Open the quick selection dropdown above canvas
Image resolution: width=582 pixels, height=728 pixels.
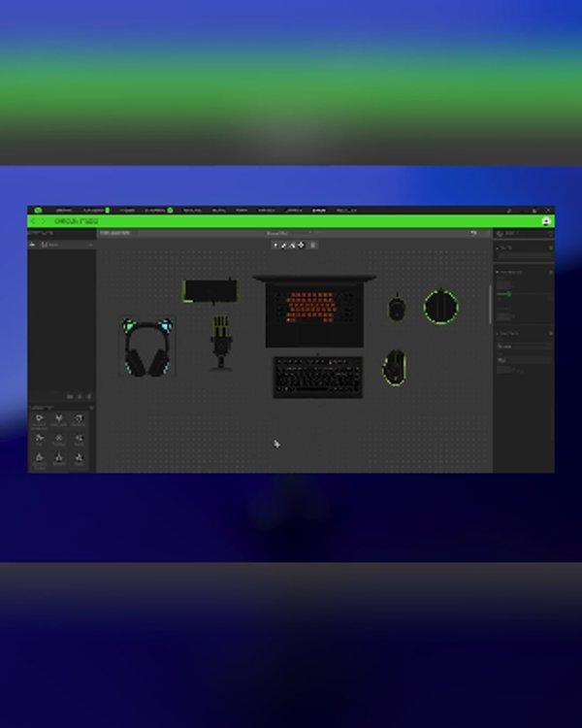289,233
